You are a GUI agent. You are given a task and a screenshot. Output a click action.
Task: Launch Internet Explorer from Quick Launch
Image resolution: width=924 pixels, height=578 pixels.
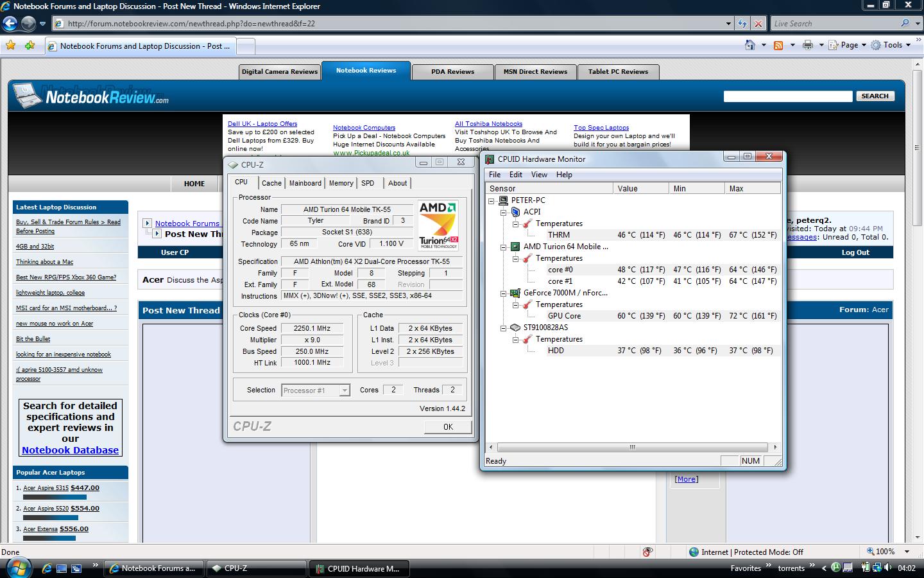(46, 568)
